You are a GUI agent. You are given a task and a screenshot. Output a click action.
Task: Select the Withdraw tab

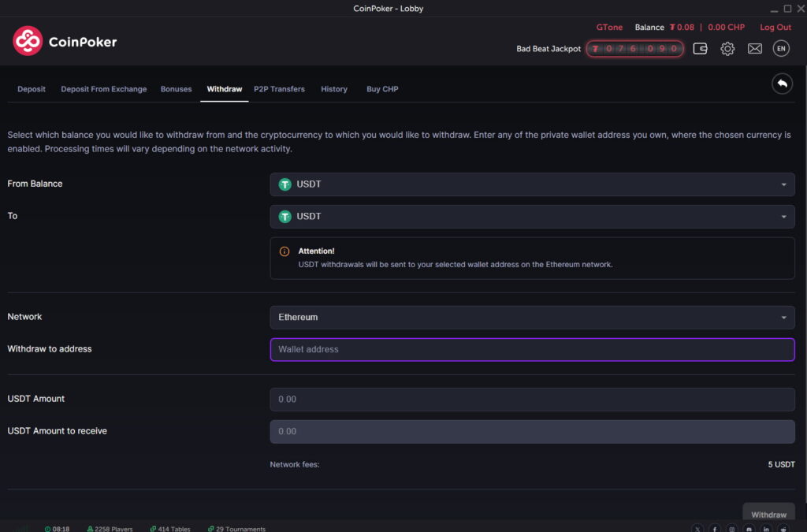[x=225, y=89]
